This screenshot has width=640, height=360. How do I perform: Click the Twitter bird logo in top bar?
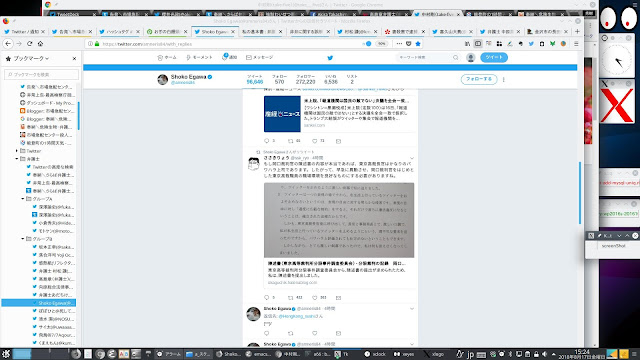point(330,58)
